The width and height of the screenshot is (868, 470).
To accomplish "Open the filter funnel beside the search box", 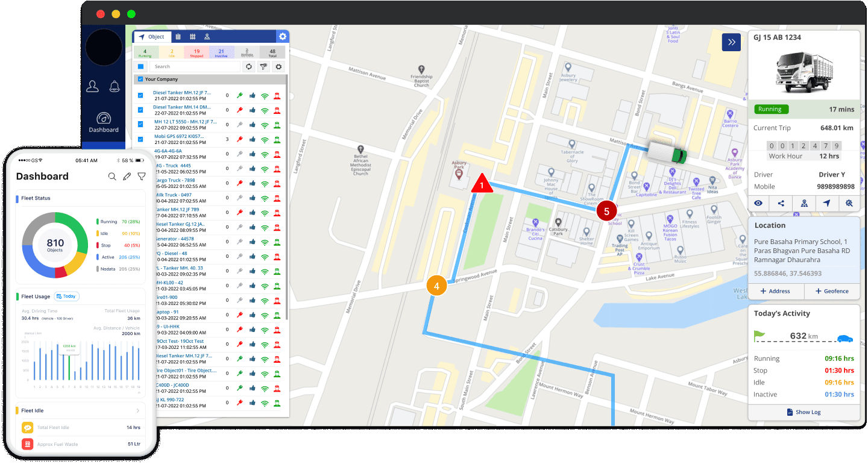I will tap(263, 67).
